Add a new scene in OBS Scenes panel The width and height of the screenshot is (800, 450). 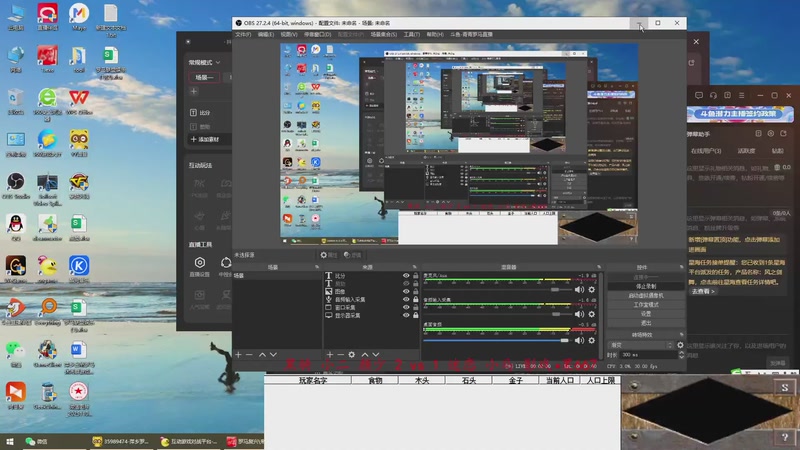238,354
